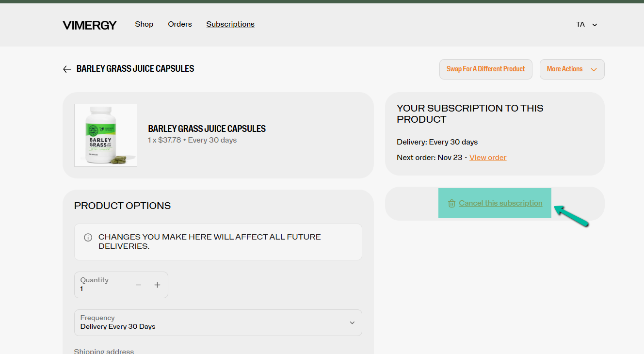
Task: Click Cancel this subscription link
Action: tap(500, 203)
